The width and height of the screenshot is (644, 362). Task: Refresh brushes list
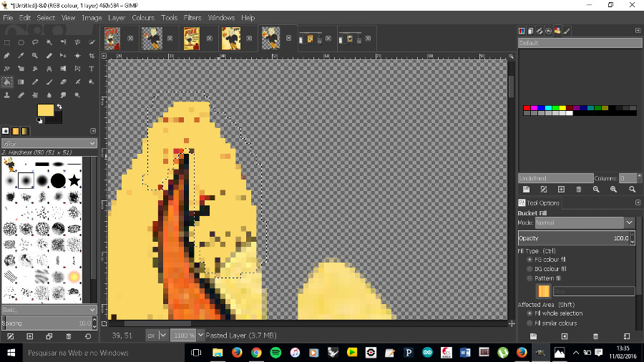tap(88, 336)
